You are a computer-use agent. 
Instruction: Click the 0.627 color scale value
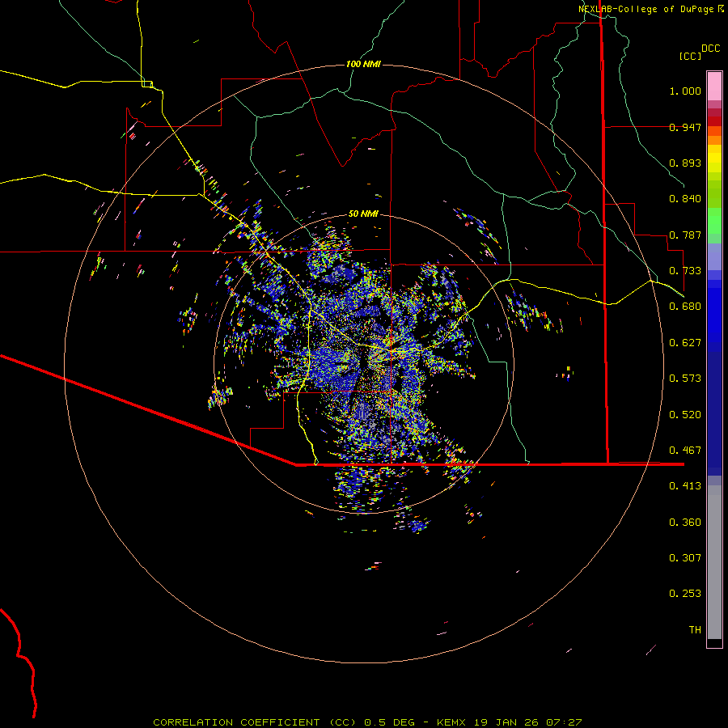(x=685, y=343)
